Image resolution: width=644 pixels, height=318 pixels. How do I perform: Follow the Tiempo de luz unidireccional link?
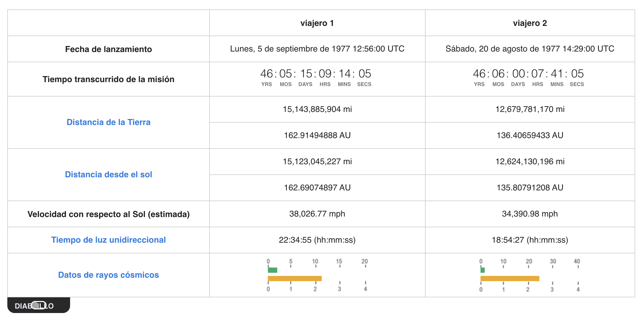[x=108, y=240]
